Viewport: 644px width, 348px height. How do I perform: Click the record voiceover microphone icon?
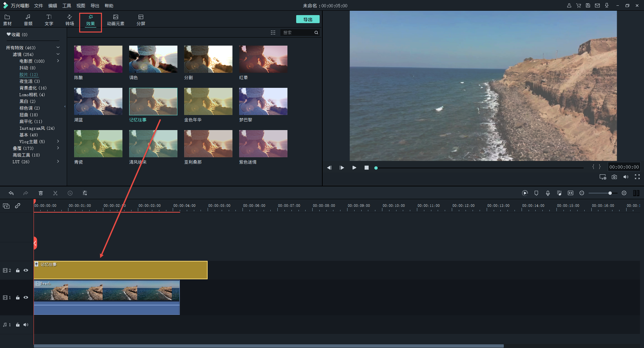(548, 193)
